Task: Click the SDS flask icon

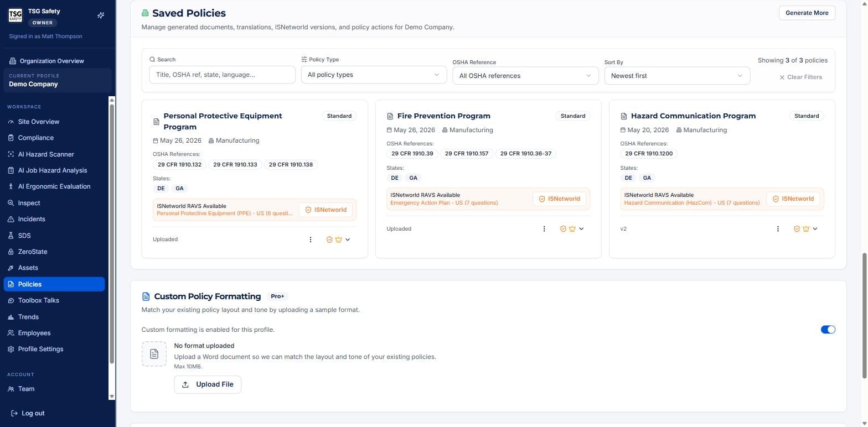Action: [11, 236]
